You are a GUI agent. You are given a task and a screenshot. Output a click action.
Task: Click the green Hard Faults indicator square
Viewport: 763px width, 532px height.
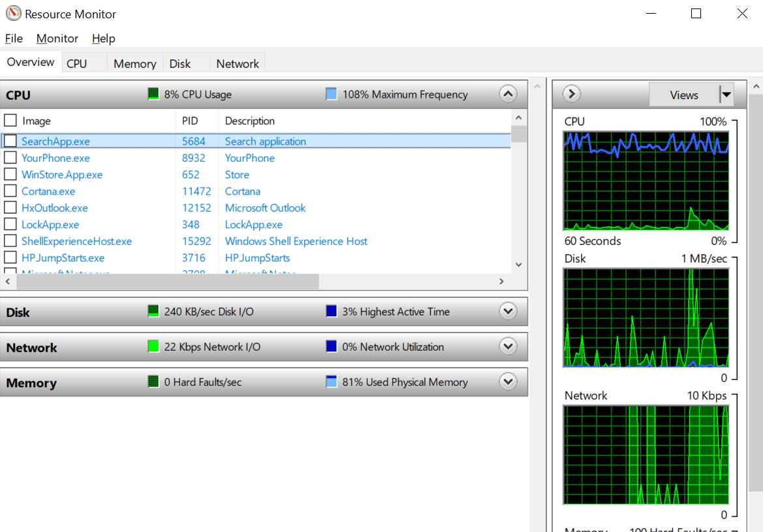(x=153, y=381)
